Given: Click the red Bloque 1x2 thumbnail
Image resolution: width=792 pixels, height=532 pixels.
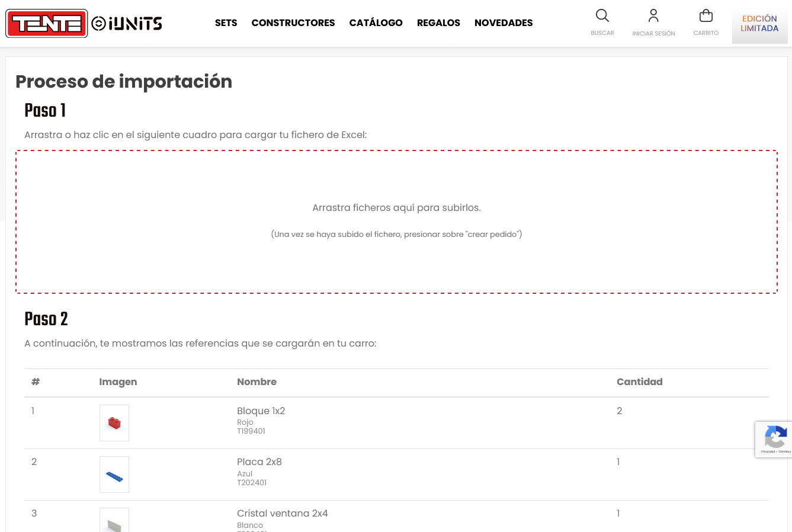Looking at the screenshot, I should point(114,423).
